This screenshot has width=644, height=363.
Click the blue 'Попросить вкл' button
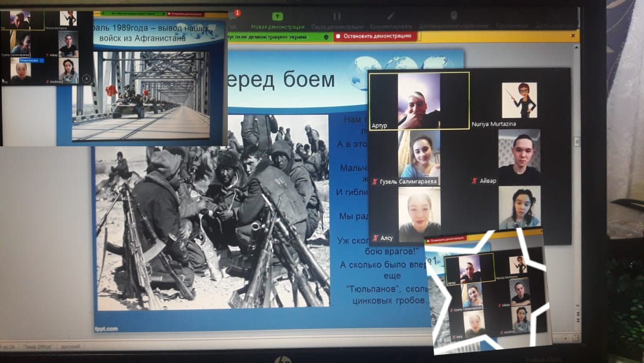[30, 60]
